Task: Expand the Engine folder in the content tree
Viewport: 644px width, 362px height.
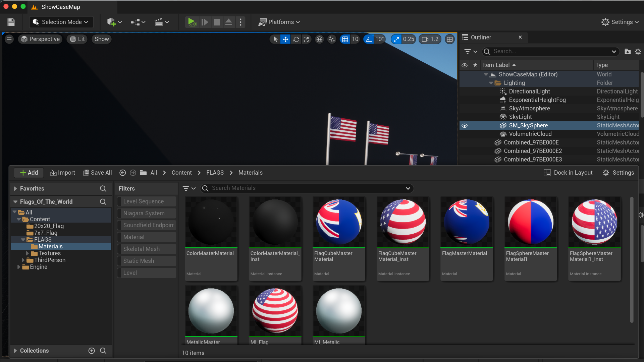Action: click(18, 267)
